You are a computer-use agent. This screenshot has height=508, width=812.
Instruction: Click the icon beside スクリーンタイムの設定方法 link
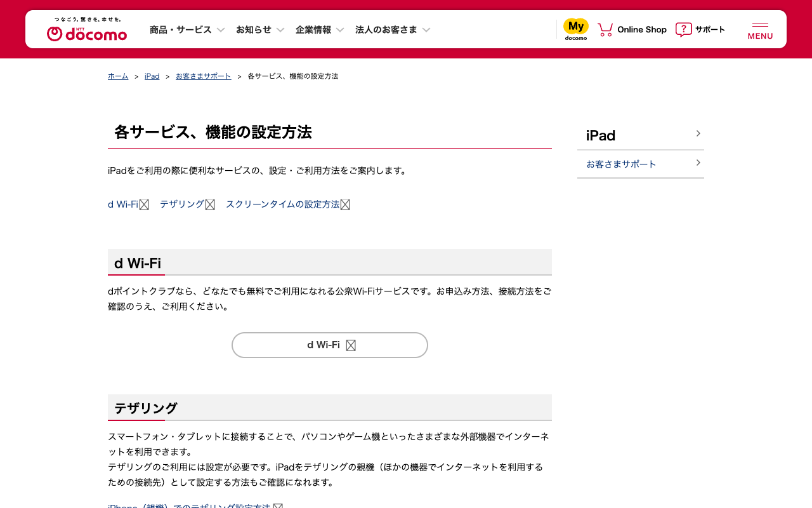point(345,204)
